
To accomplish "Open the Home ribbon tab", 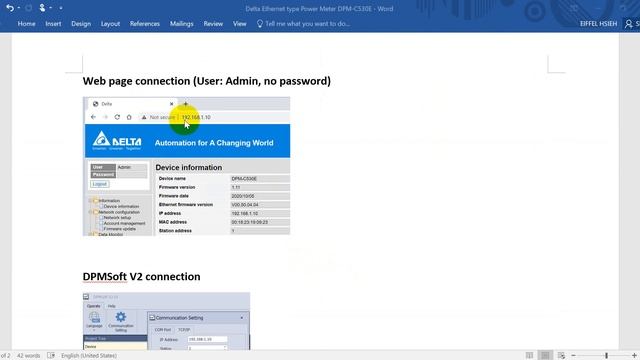I will coord(27,24).
